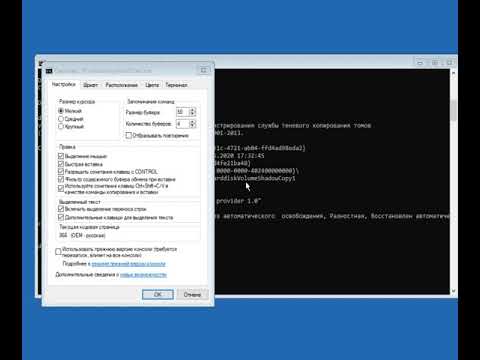This screenshot has width=480, height=360.
Task: Open the Терминал tab
Action: (x=176, y=85)
